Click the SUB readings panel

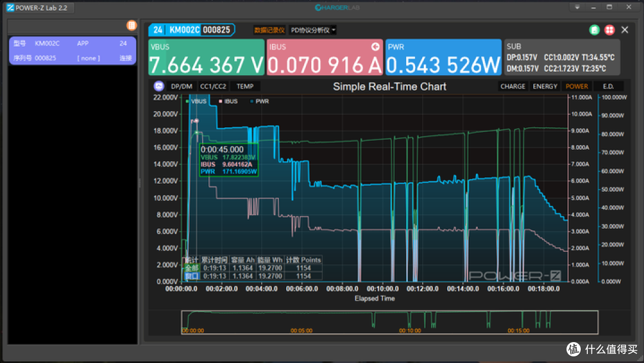tap(562, 57)
